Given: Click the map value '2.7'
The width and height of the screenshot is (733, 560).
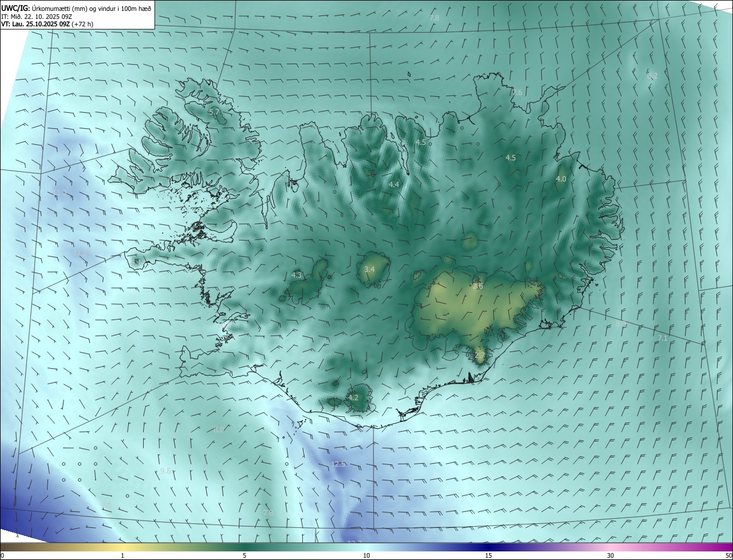Looking at the screenshot, I should [x=480, y=356].
